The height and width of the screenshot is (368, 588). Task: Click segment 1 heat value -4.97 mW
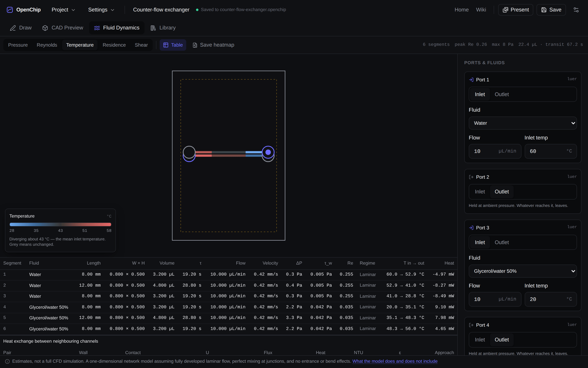443,274
